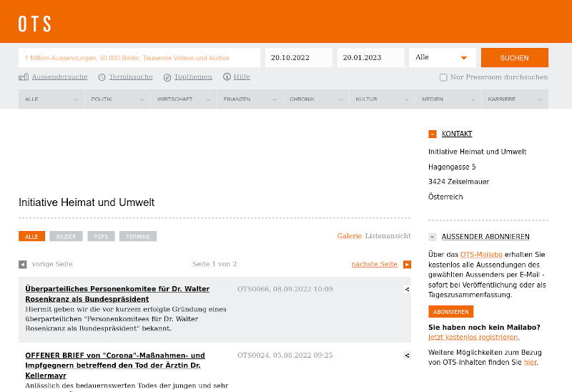
Task: Open the OFFENER BRIEF Dr. Kellermayr headline
Action: 115,366
